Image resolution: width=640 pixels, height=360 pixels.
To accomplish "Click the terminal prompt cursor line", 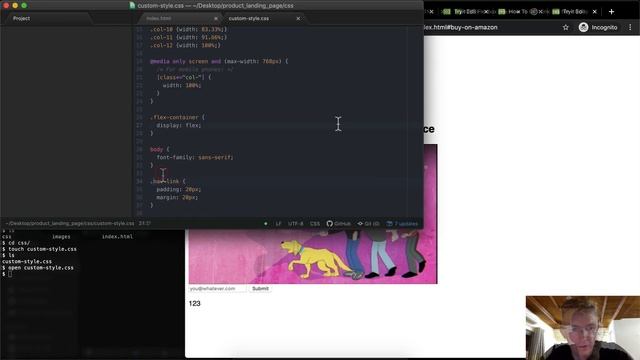I will click(10, 274).
